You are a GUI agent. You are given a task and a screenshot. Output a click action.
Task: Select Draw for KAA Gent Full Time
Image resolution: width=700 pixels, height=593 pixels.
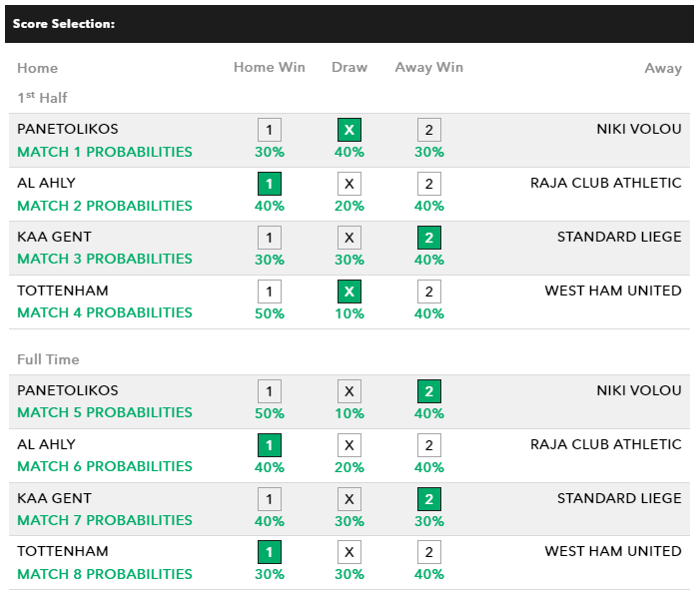[x=349, y=499]
